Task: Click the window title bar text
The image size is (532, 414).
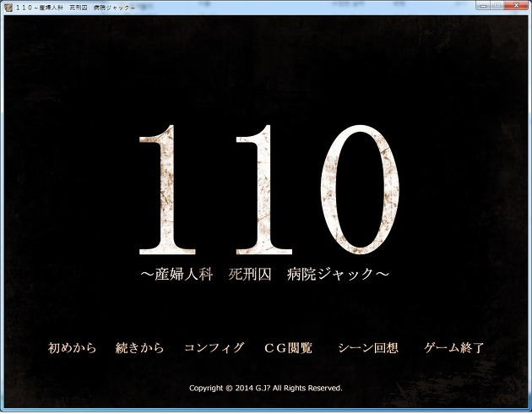Action: click(x=75, y=8)
